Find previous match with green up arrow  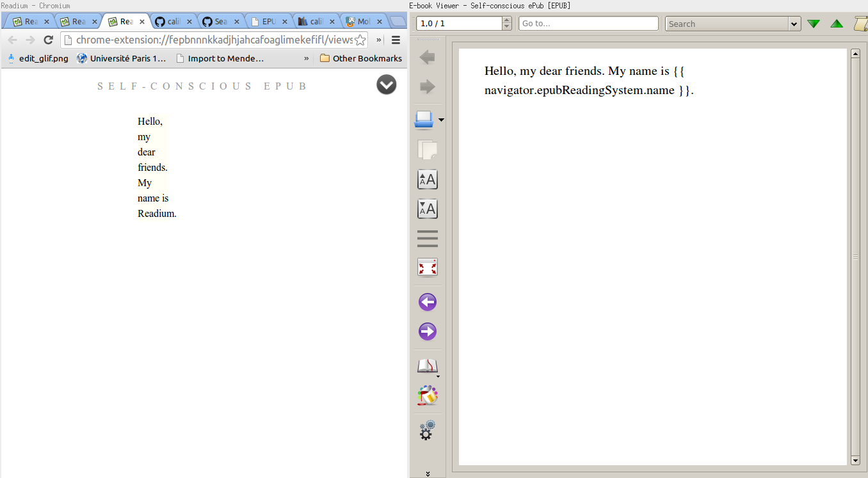837,24
